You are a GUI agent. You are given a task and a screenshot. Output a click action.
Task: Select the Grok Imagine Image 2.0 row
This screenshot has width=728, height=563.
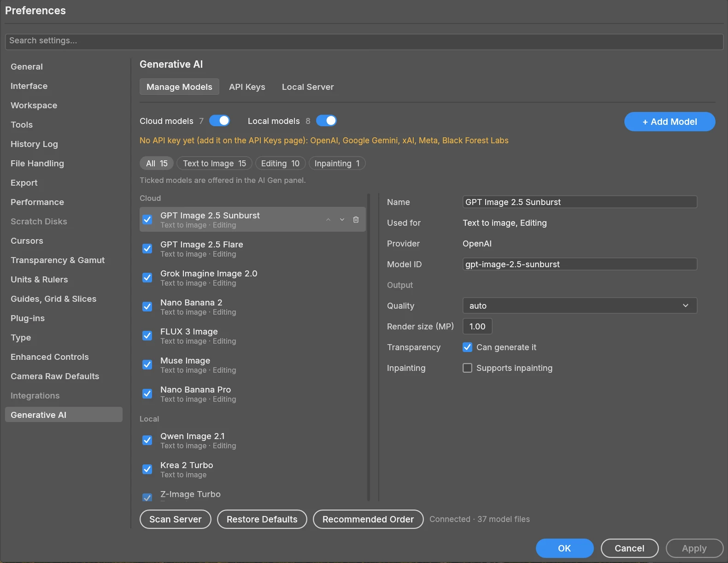pyautogui.click(x=252, y=278)
